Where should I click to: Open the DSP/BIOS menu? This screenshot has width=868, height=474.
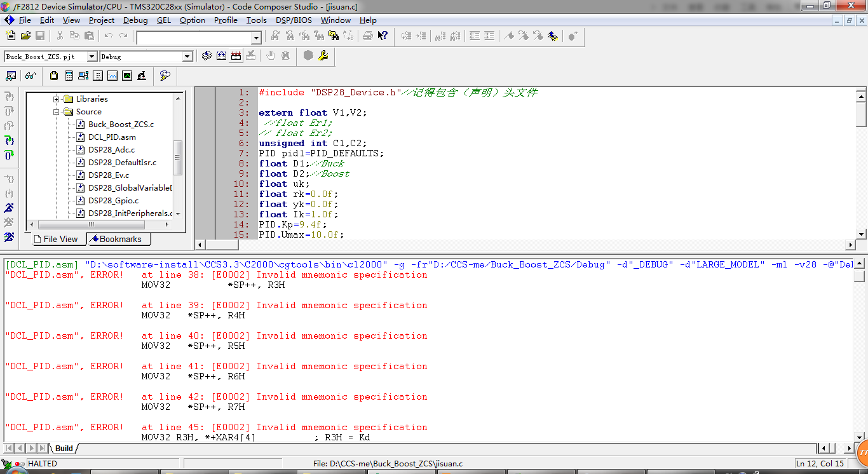[295, 20]
